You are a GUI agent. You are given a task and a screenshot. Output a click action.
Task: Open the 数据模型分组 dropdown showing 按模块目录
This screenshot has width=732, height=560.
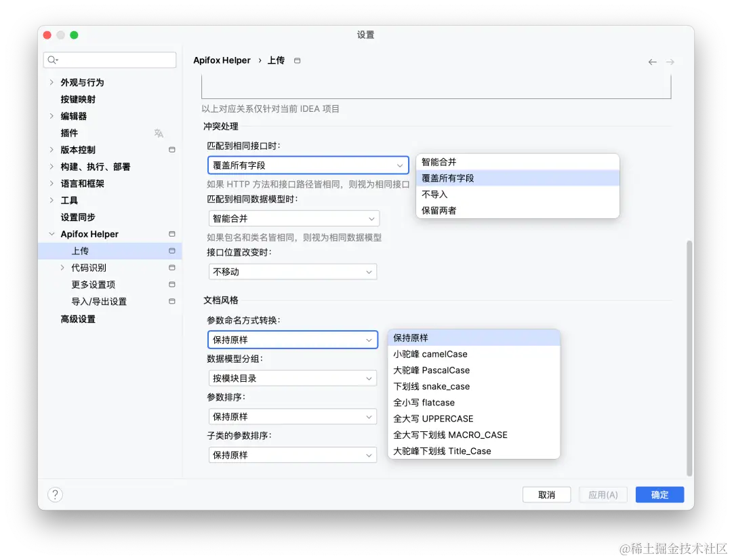[x=292, y=378]
